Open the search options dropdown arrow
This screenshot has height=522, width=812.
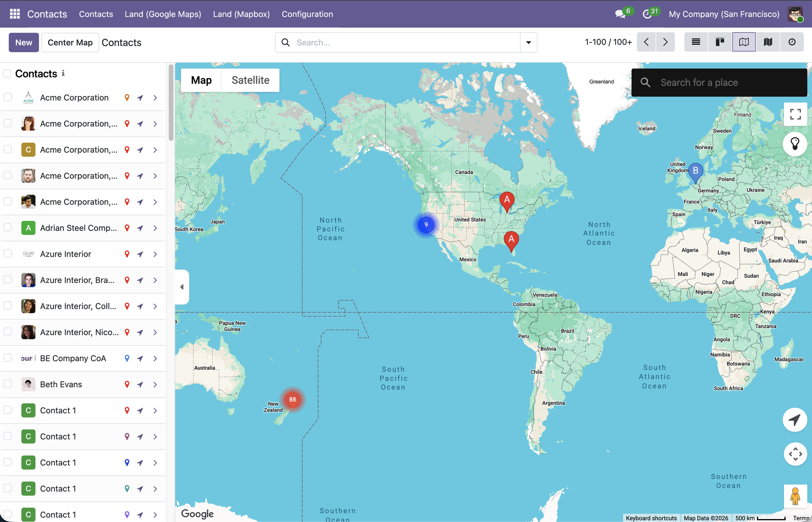click(529, 42)
